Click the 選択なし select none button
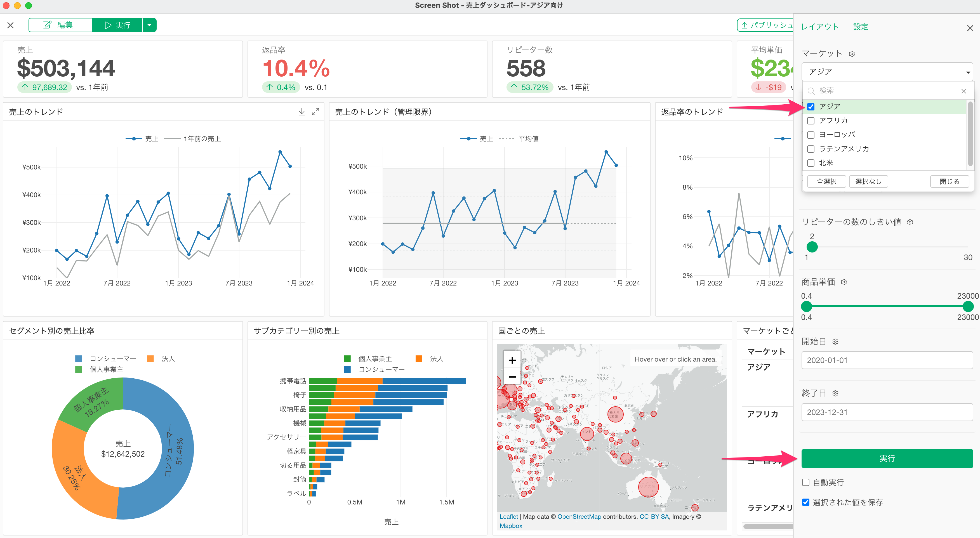 click(x=868, y=181)
